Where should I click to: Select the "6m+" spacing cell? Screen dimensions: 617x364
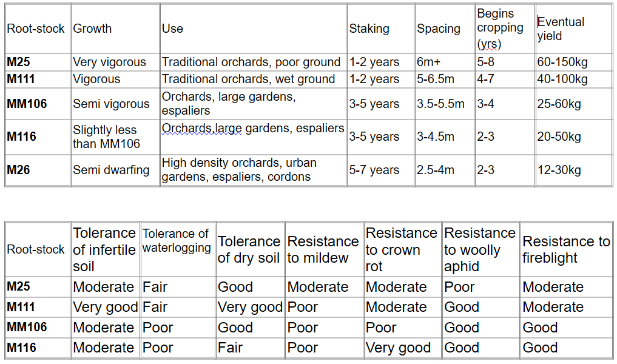click(428, 62)
